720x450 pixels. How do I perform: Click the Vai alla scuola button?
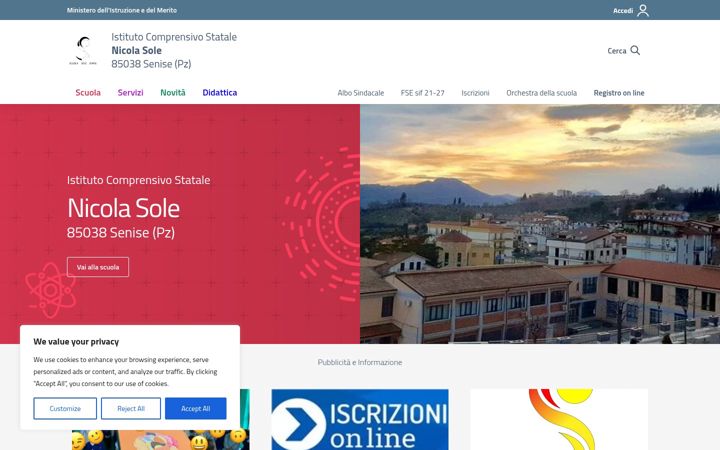(98, 267)
